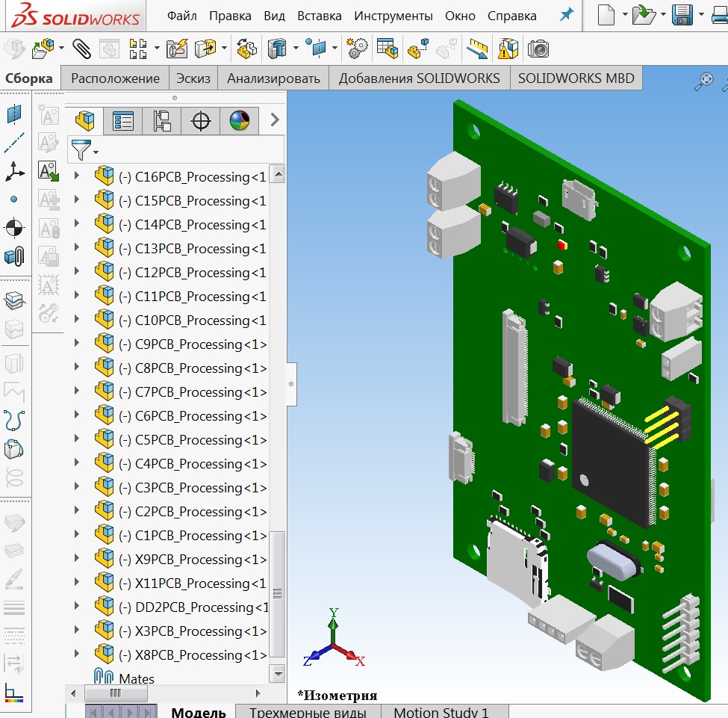Open the PropertyManager panel tab
Screen dimensions: 728x718
(x=123, y=120)
